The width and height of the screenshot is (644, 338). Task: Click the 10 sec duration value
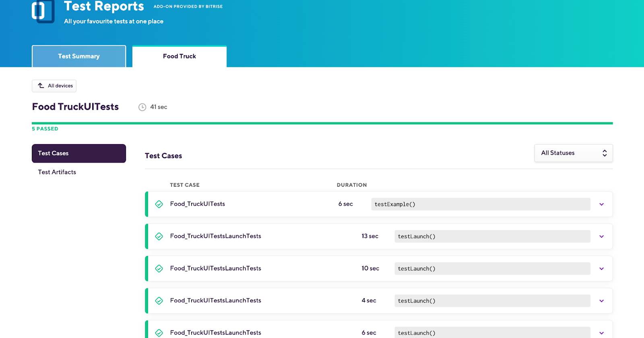point(370,268)
